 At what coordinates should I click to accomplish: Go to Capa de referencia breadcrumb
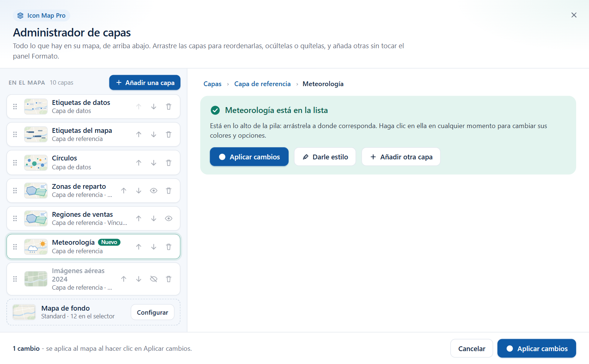click(x=262, y=84)
